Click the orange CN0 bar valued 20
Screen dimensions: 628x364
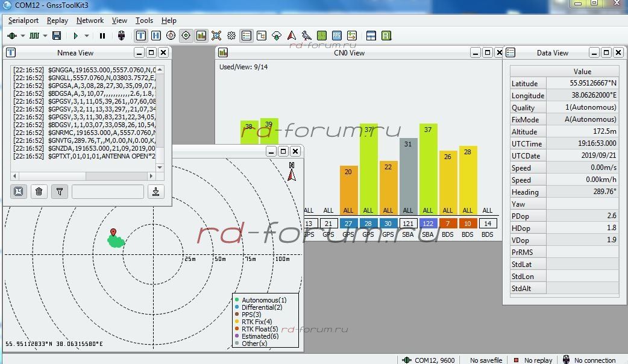(x=348, y=190)
